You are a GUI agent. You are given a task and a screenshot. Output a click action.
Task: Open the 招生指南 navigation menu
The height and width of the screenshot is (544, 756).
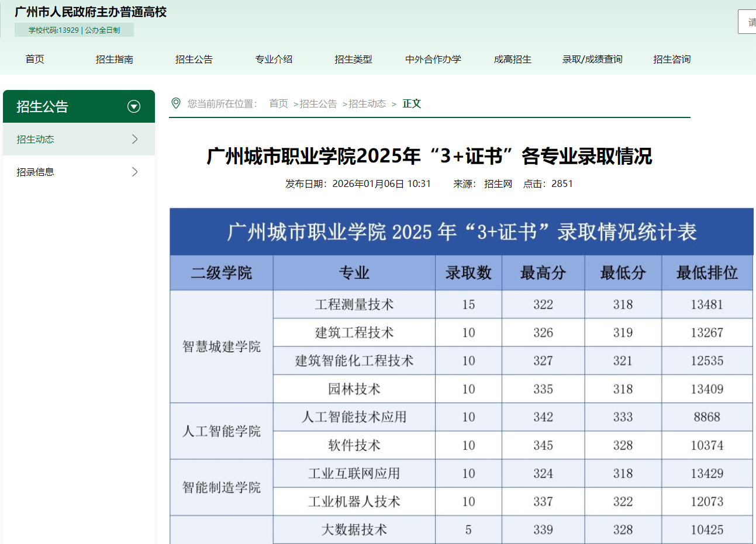pyautogui.click(x=113, y=59)
